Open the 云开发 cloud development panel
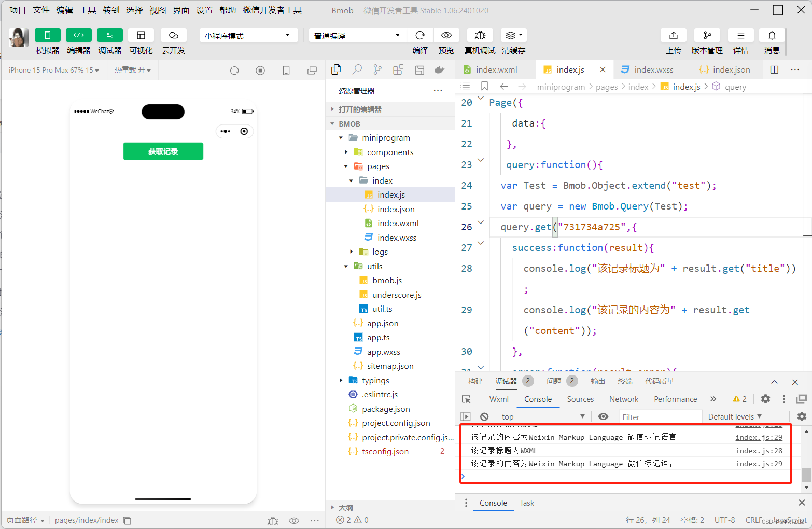 click(174, 35)
